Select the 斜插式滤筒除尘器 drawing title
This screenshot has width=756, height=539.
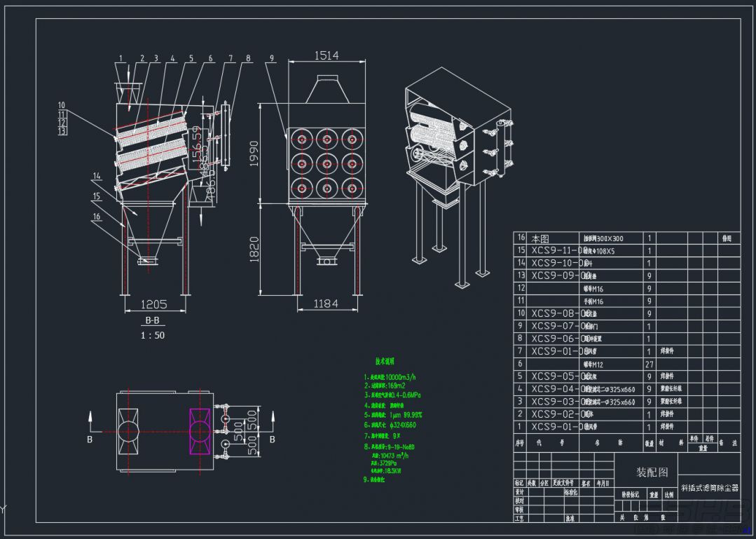709,488
